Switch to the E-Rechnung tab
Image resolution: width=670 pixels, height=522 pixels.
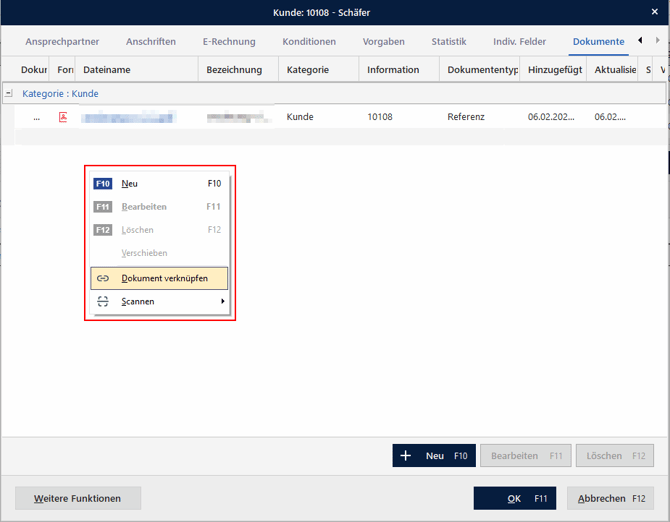(x=229, y=42)
